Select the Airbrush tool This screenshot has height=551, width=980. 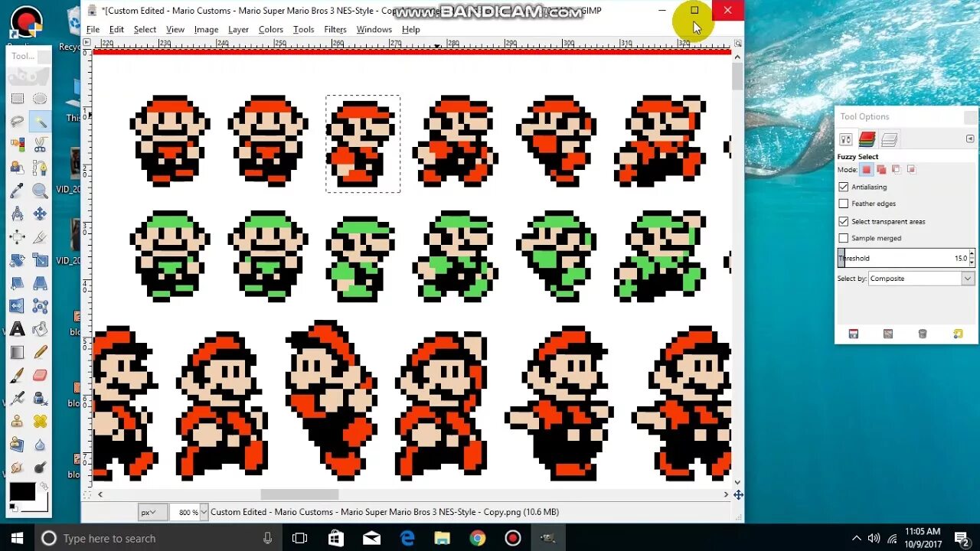pyautogui.click(x=17, y=398)
